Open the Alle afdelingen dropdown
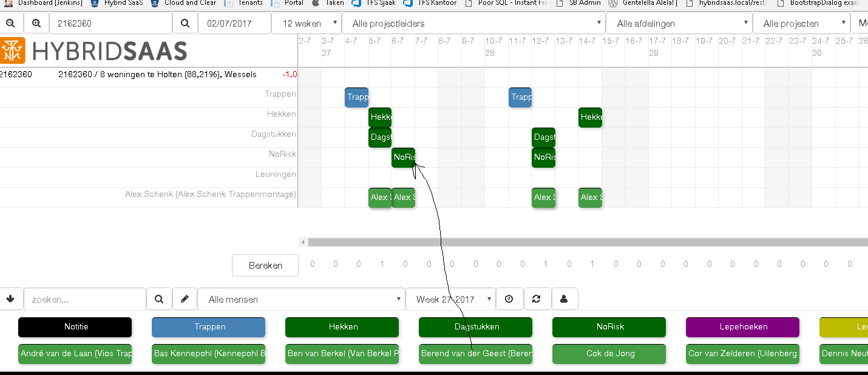The width and height of the screenshot is (868, 375). click(679, 24)
